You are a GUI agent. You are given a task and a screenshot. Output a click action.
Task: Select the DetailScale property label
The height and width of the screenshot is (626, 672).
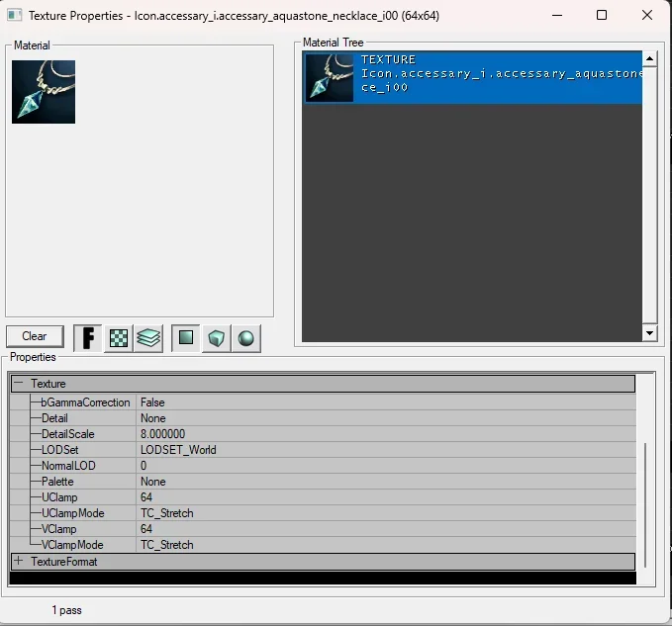[x=67, y=434]
